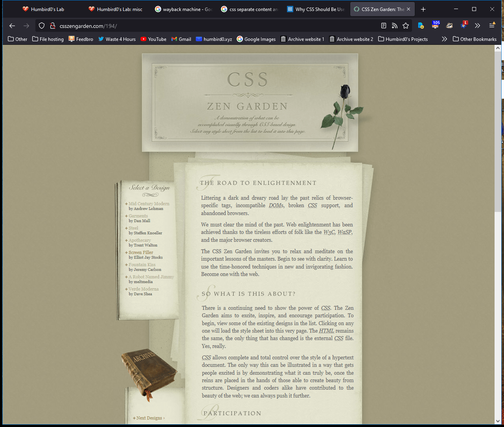The height and width of the screenshot is (427, 504).
Task: Expand the more extensions overflow chevron
Action: 477,26
